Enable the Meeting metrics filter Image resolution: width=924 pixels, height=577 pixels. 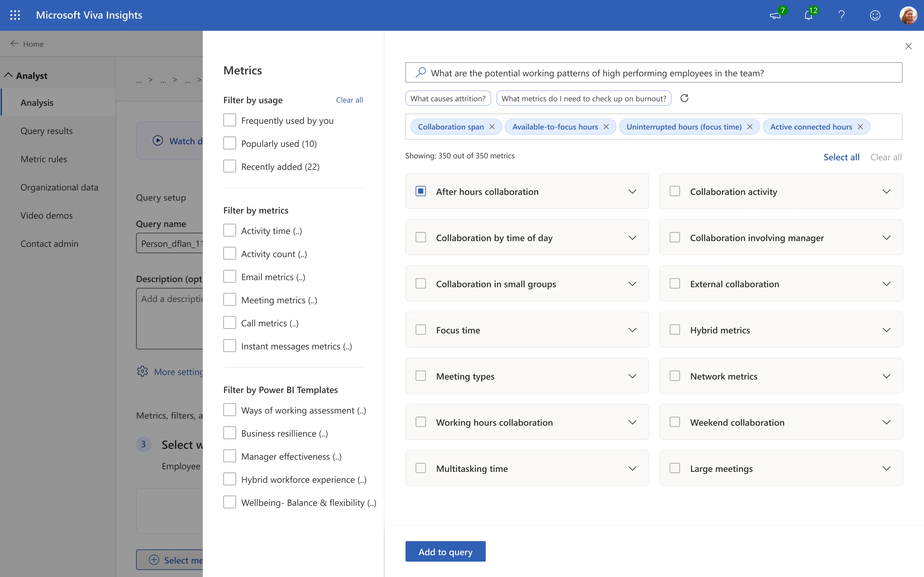230,300
